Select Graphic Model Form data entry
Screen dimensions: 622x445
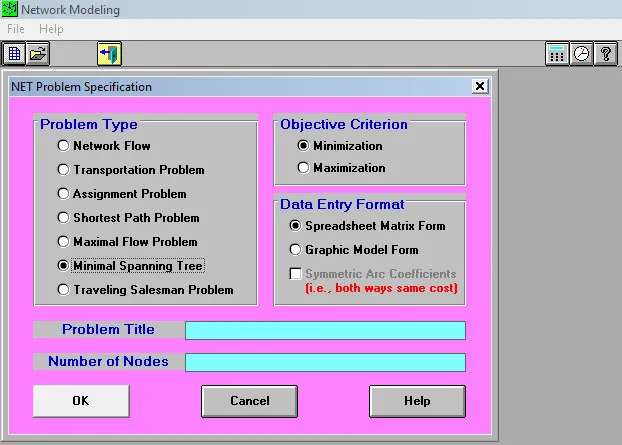pos(295,250)
